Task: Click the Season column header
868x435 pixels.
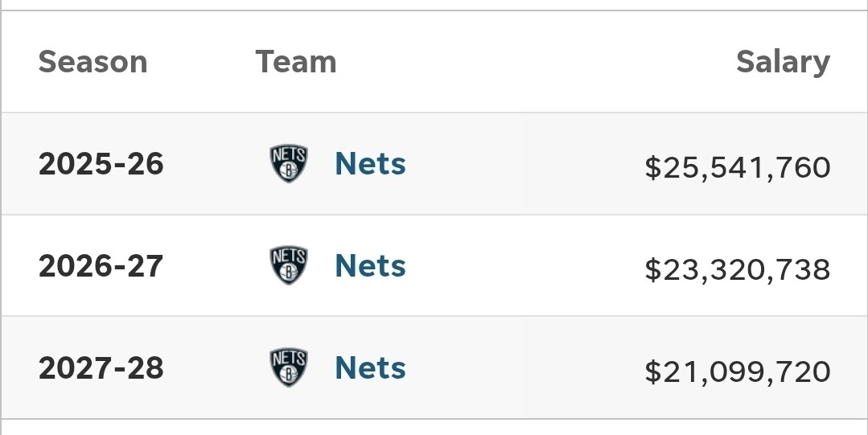Action: [x=93, y=61]
